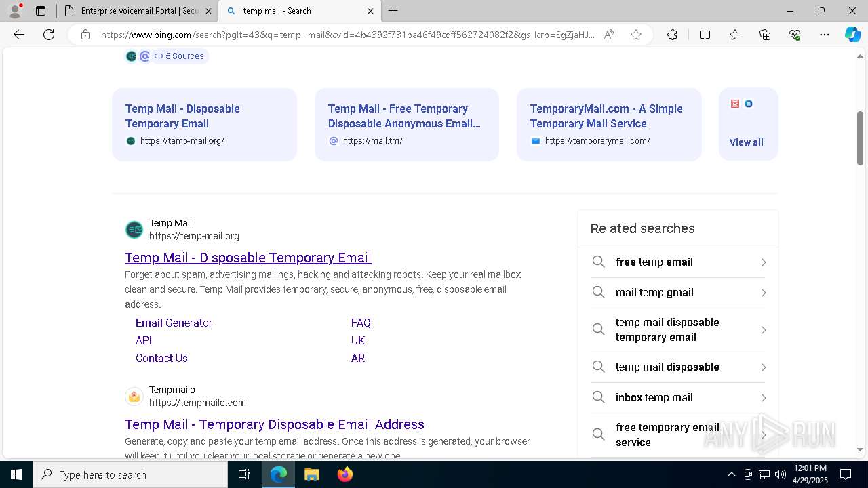Viewport: 868px width, 488px height.
Task: Open the Collections icon
Action: (765, 35)
